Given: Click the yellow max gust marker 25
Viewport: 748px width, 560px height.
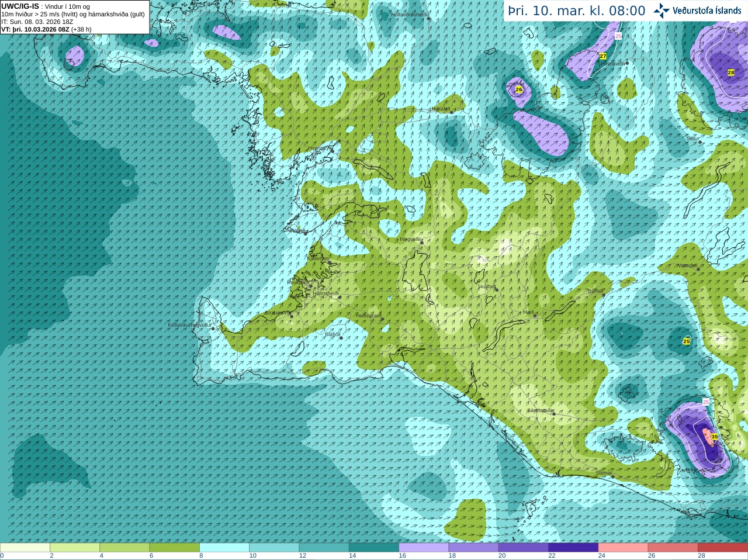Looking at the screenshot, I should pos(687,341).
